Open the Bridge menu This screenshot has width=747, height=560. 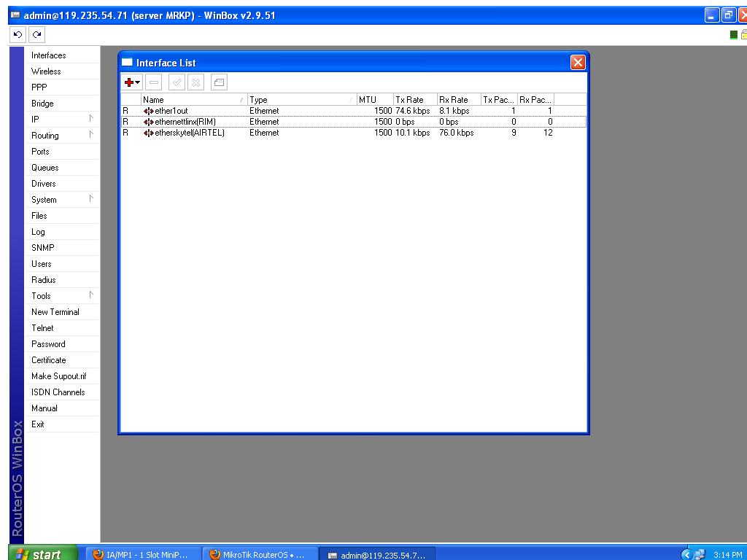(42, 104)
